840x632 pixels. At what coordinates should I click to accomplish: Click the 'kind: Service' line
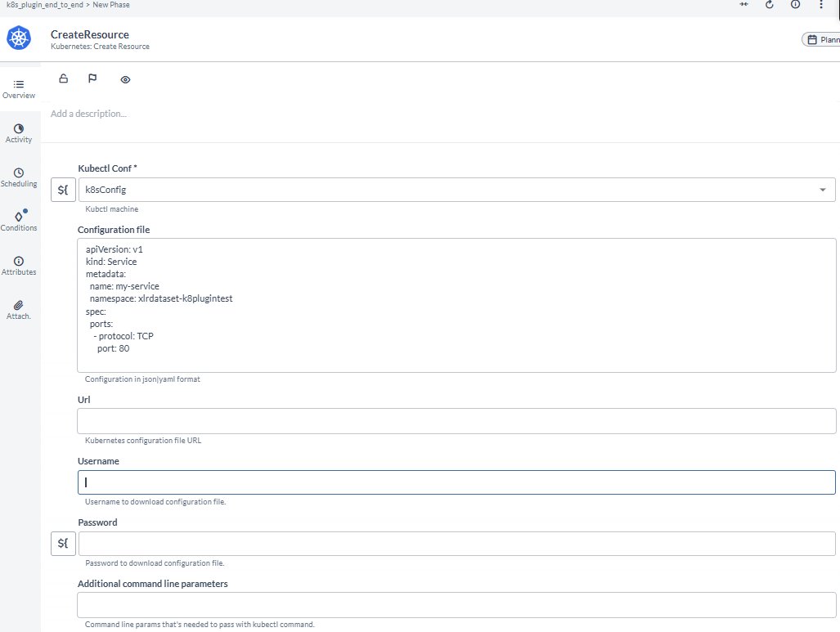pyautogui.click(x=111, y=262)
